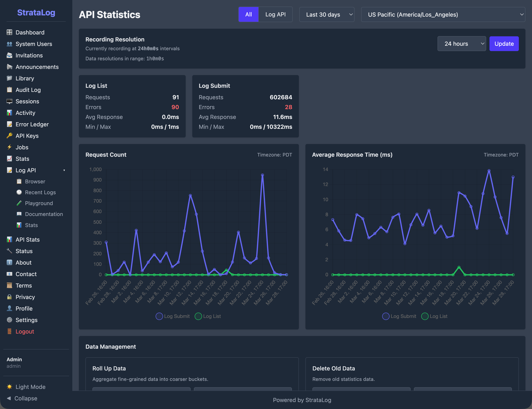Open the 24 hours resolution dropdown
Screen dimensions: 532x409
[x=462, y=43]
